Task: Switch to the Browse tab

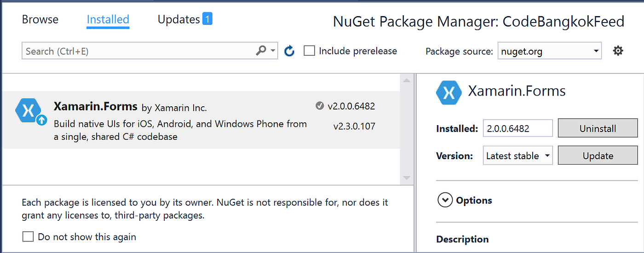Action: tap(40, 19)
